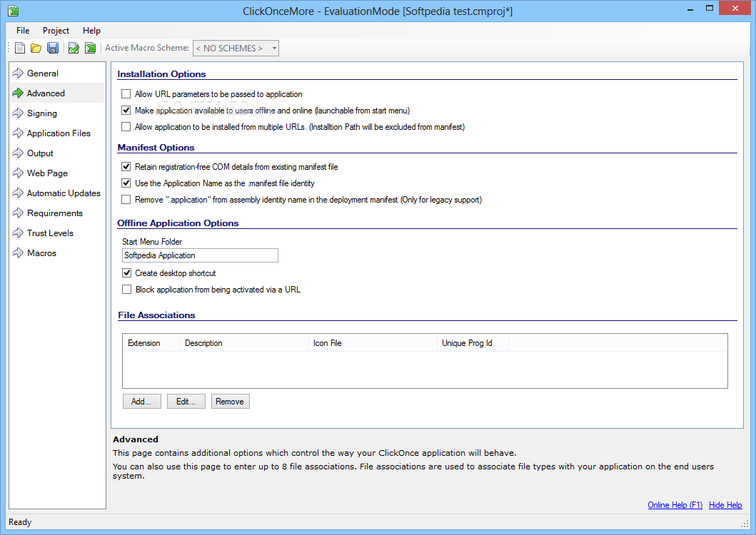Click the Description column header
Screen dimensions: 756x535
[244, 343]
